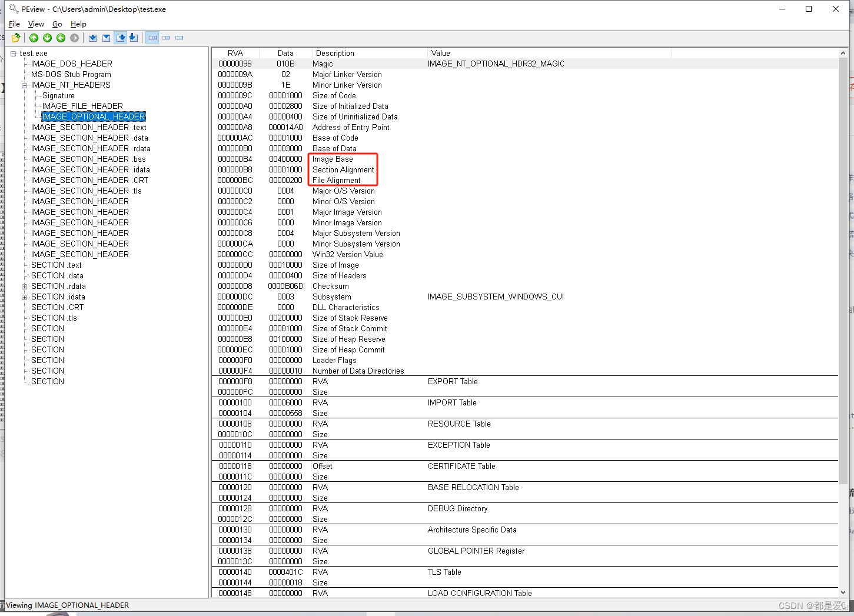Click the scrollbar down arrow in details pane

(x=843, y=592)
